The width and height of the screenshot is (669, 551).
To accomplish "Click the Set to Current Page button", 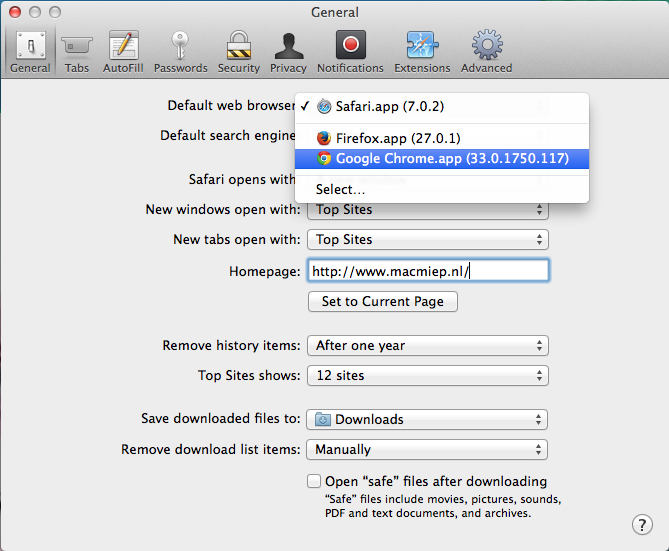I will (x=383, y=302).
